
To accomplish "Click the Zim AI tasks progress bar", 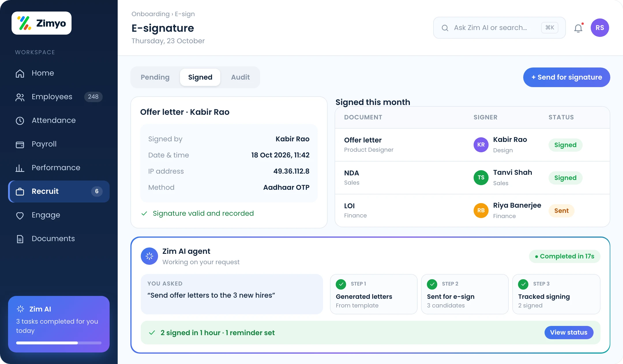I will pyautogui.click(x=59, y=343).
